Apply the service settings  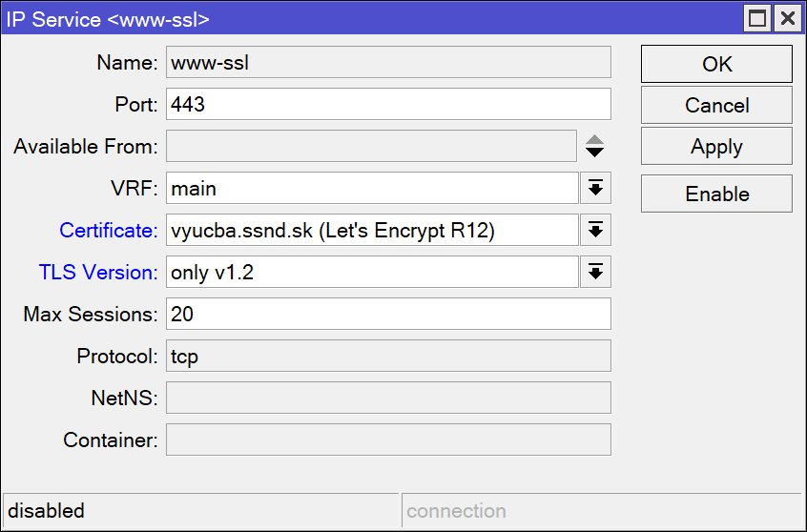click(716, 147)
